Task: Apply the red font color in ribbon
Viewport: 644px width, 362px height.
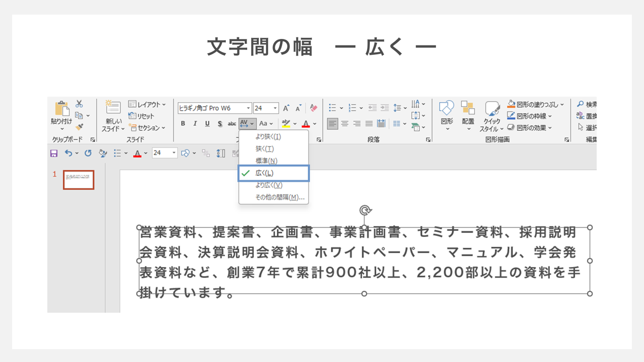Action: 306,124
